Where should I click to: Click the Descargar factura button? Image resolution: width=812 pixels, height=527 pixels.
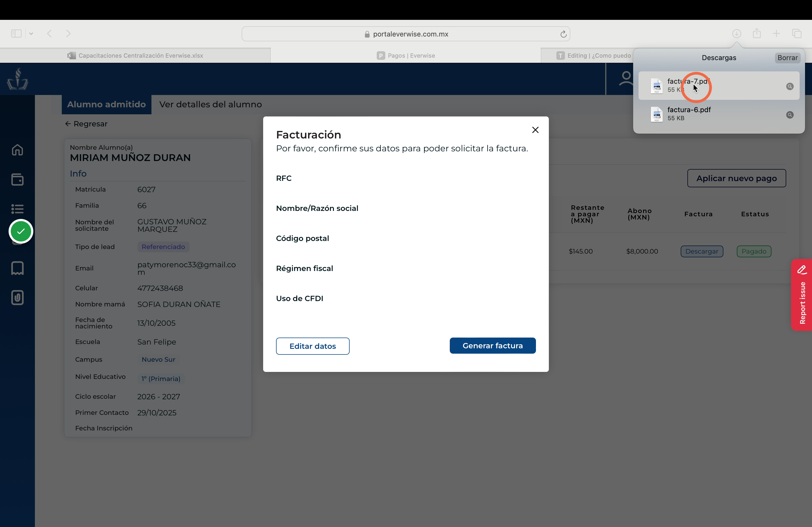(x=702, y=252)
